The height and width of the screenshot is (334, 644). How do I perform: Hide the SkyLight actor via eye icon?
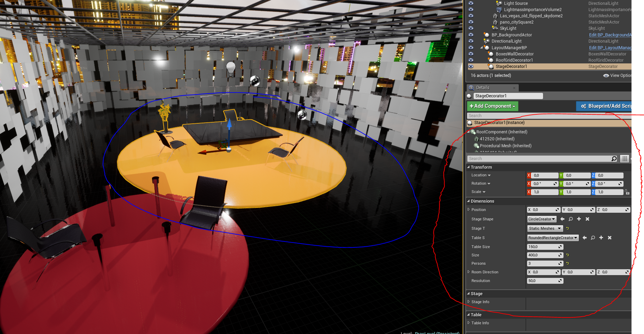coord(471,28)
